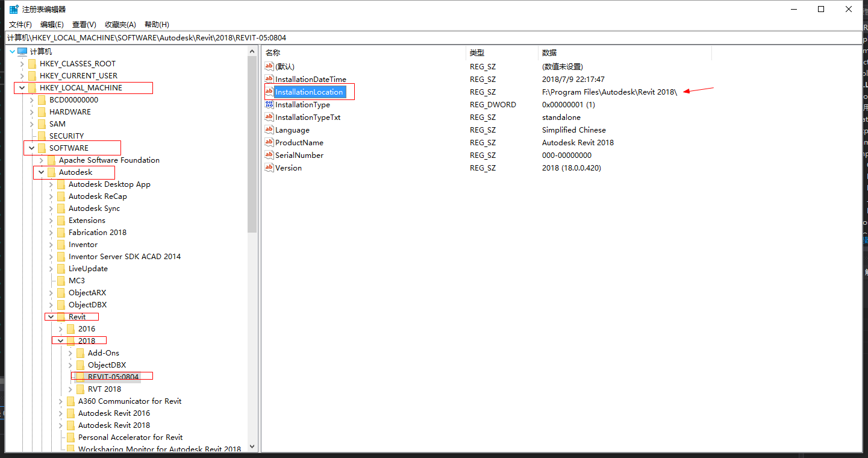
Task: Open the 查看(V) menu
Action: 84,25
